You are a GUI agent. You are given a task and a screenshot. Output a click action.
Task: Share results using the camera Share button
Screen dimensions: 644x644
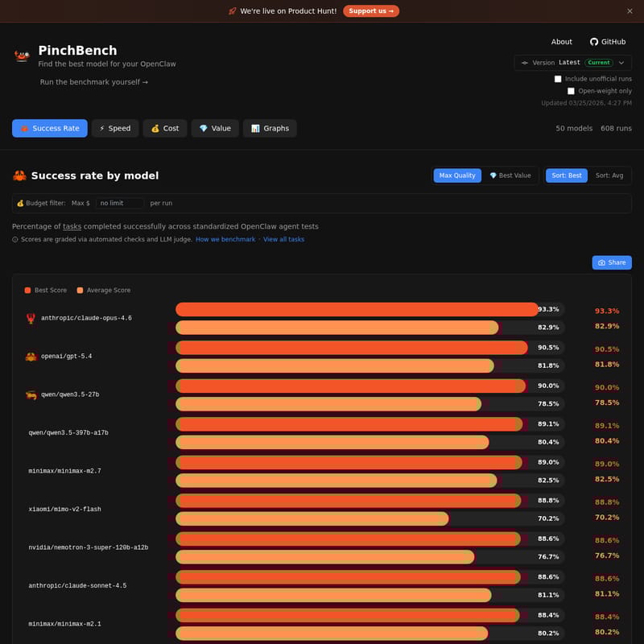coord(612,262)
